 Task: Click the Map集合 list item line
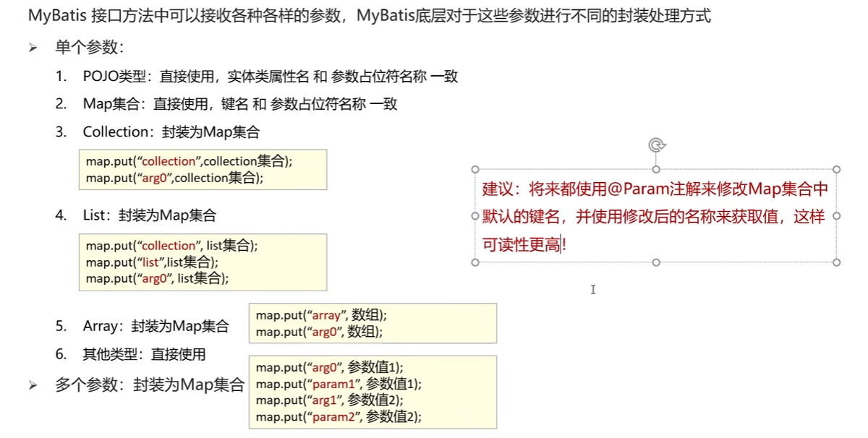click(x=240, y=104)
